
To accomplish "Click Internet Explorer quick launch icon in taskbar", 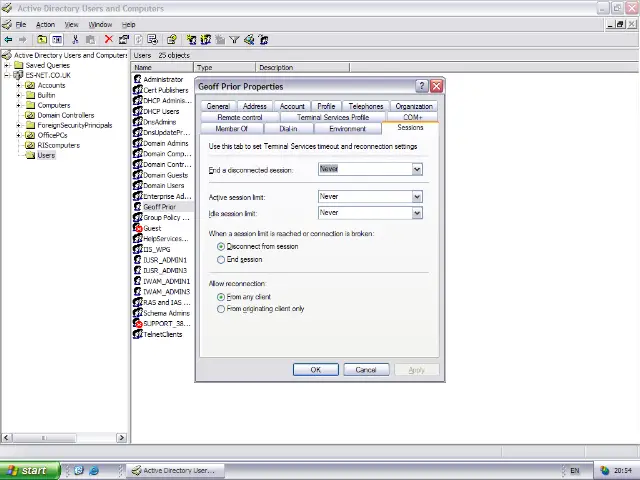I will click(94, 470).
